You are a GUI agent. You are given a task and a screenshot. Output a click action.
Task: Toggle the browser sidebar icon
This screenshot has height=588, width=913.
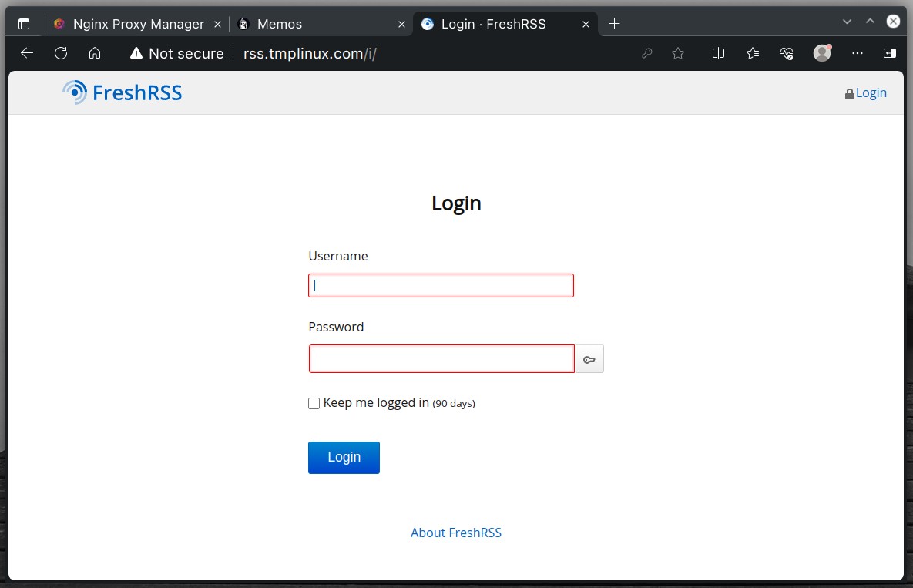point(890,54)
